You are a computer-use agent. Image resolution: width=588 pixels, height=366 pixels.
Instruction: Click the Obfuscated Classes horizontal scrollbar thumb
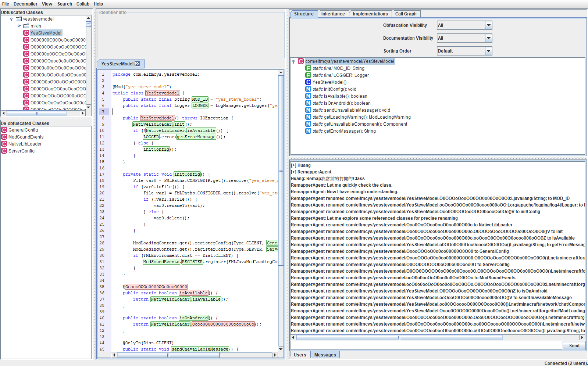pyautogui.click(x=36, y=113)
